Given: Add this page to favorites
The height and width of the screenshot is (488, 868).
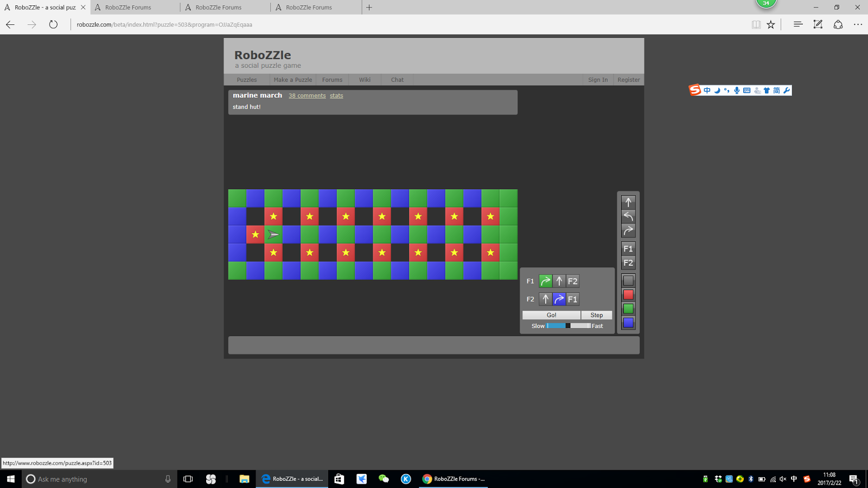Looking at the screenshot, I should click(771, 24).
